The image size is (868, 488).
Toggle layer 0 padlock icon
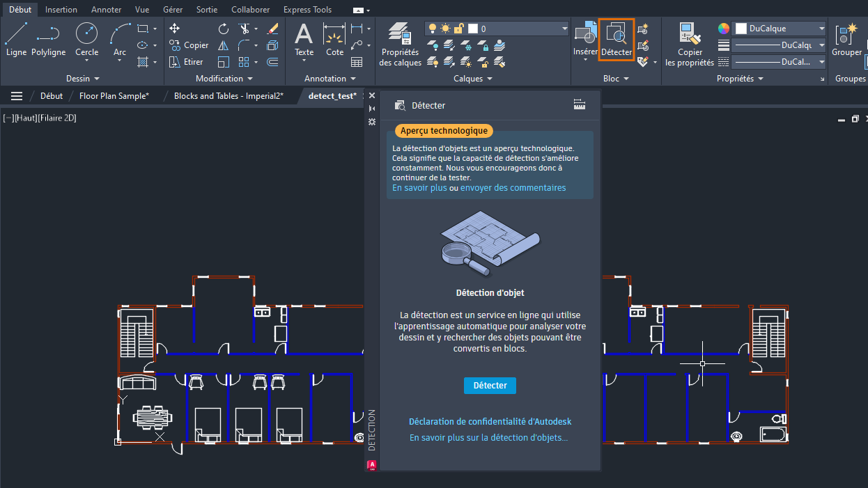pyautogui.click(x=458, y=29)
